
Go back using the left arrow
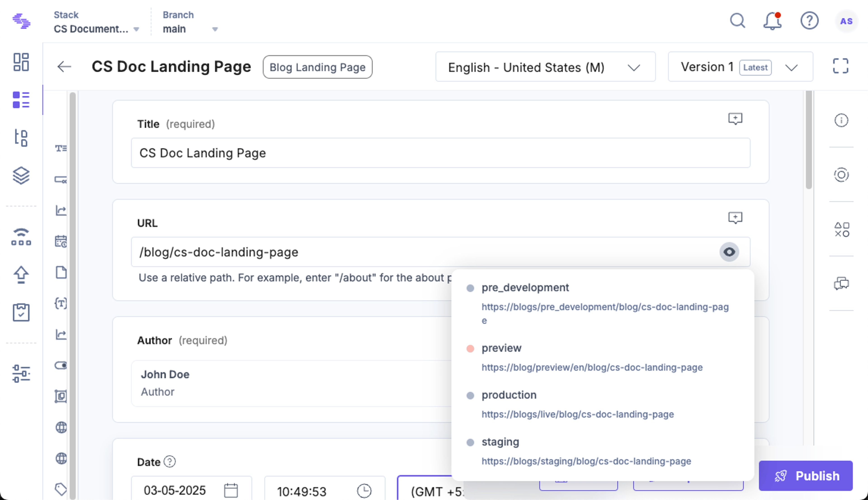pos(64,67)
